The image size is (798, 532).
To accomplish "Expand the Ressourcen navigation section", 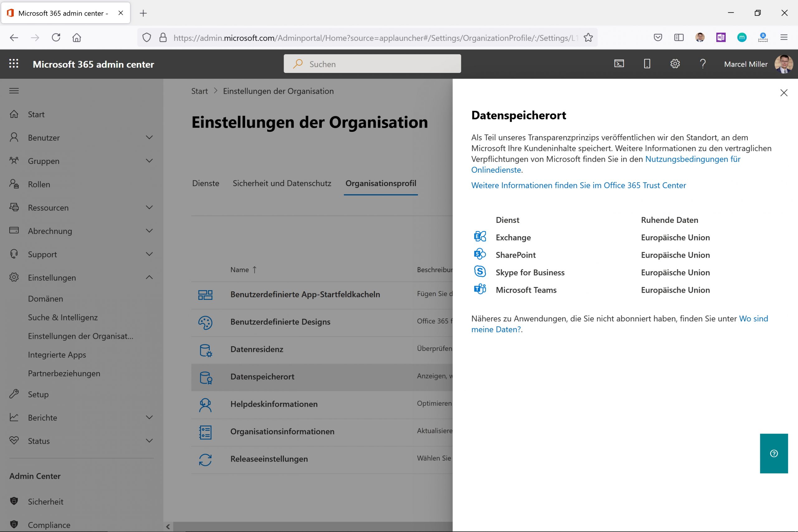I will [149, 207].
